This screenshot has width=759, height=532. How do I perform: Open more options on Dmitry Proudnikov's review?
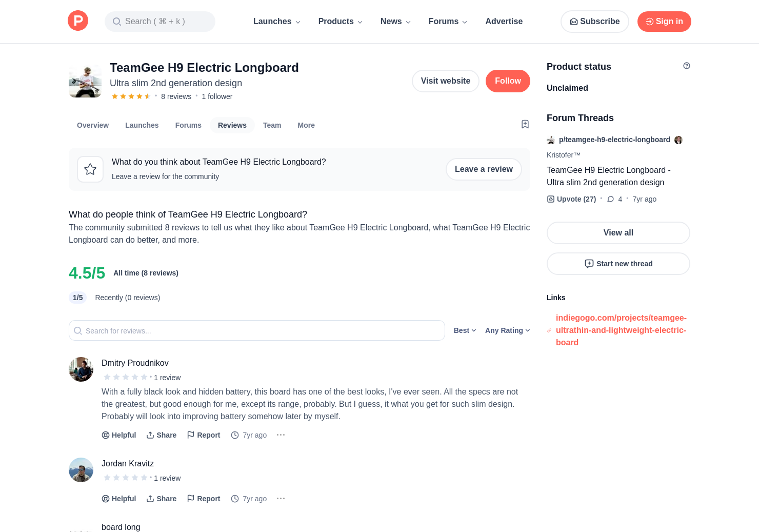click(281, 435)
